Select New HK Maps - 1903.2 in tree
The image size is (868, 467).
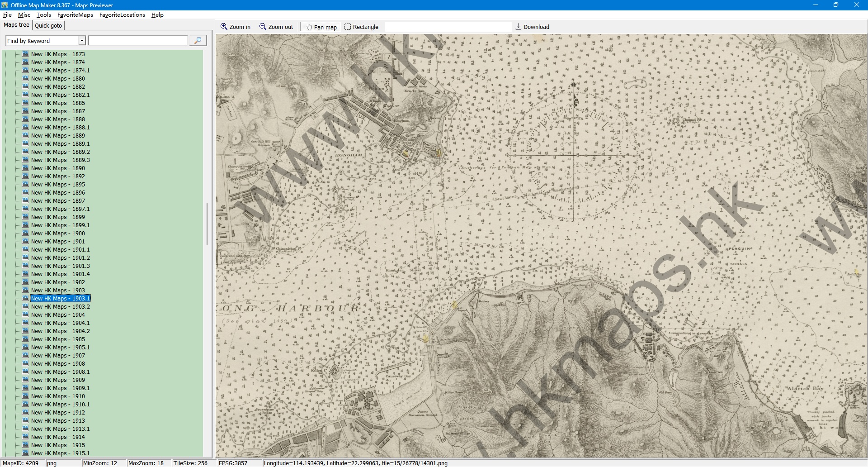[60, 307]
